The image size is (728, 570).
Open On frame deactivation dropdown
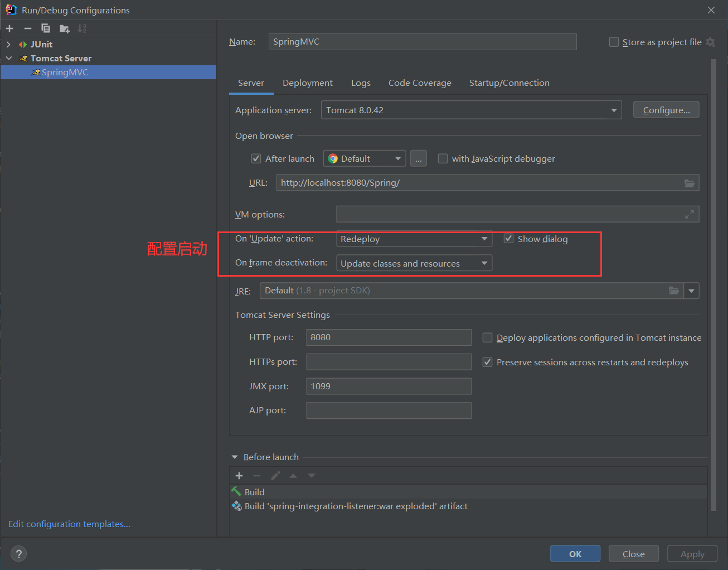[x=414, y=263]
